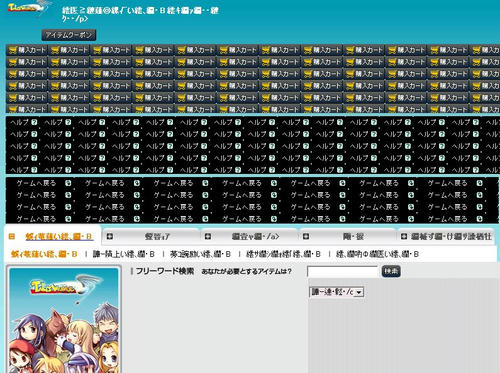Click the 検索 search button
The image size is (500, 373).
click(x=391, y=271)
